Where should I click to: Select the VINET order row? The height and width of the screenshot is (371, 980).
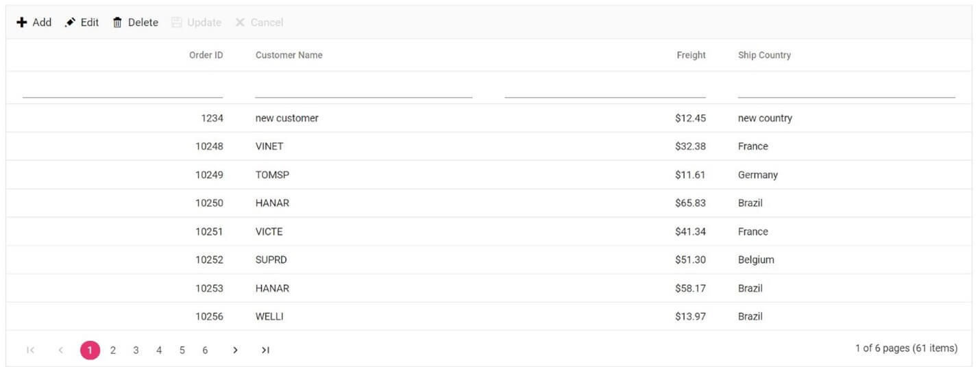pyautogui.click(x=269, y=146)
